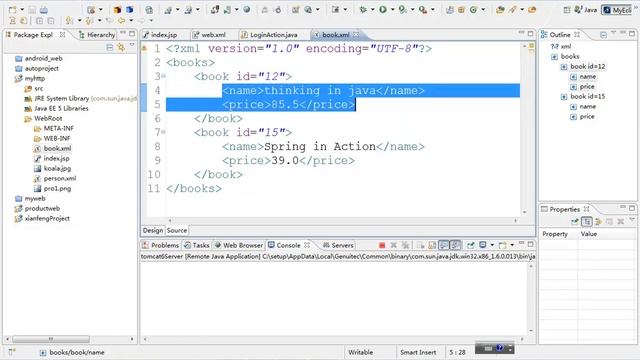Click the Print icon in toolbar

point(43,9)
